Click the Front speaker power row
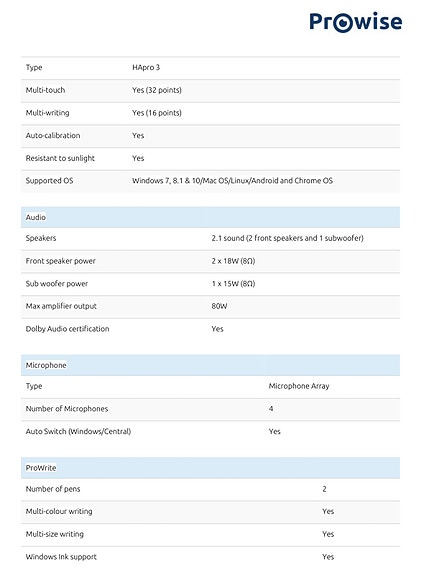This screenshot has width=429, height=575. [210, 261]
